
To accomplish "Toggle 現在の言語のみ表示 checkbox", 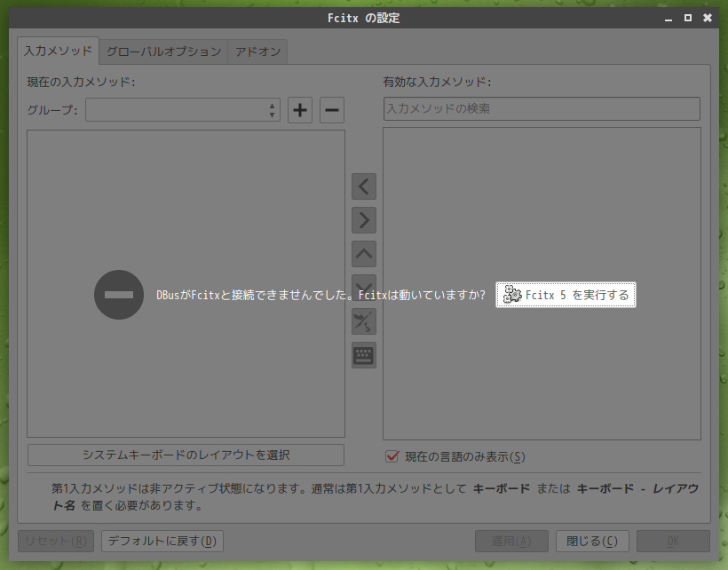I will tap(392, 456).
